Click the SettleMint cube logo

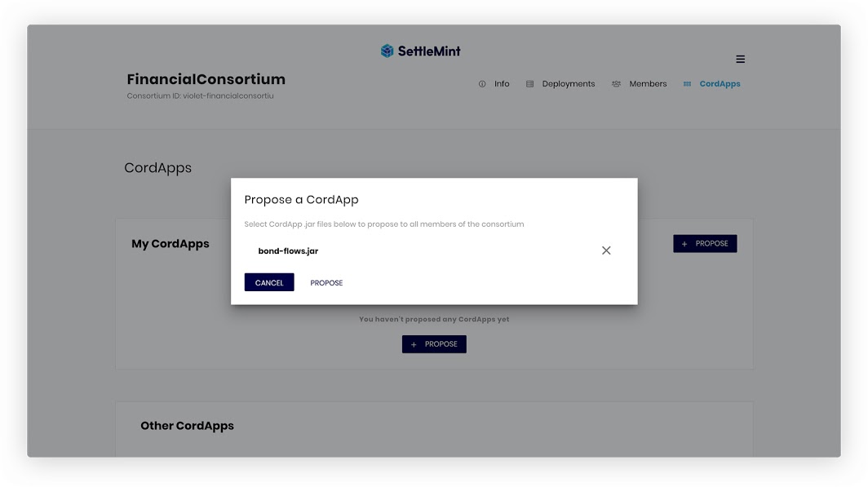[x=387, y=51]
